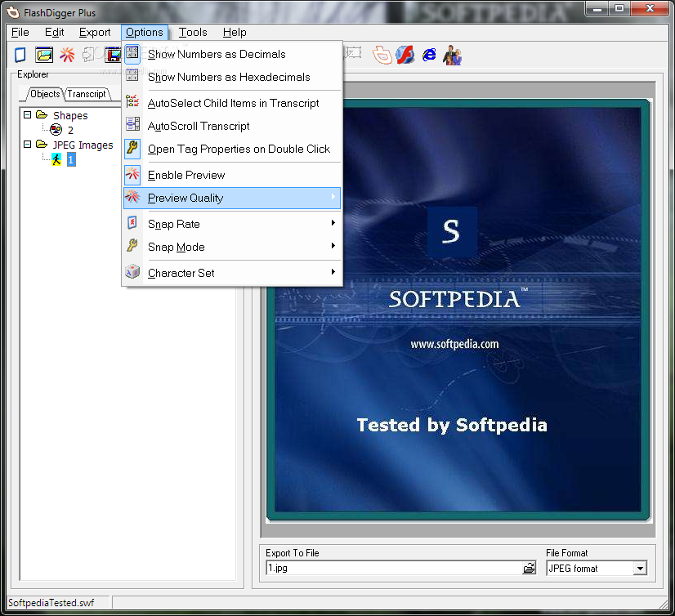Click the greyed-out document arrow toolbar icon

[88, 55]
